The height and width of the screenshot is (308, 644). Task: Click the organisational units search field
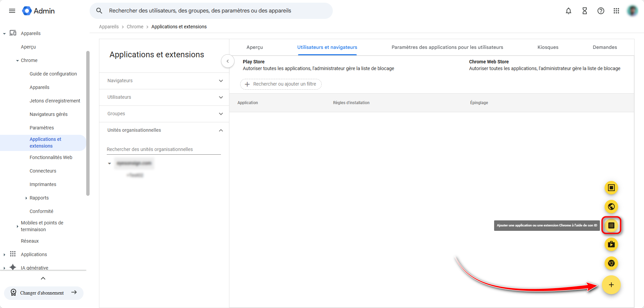[164, 149]
